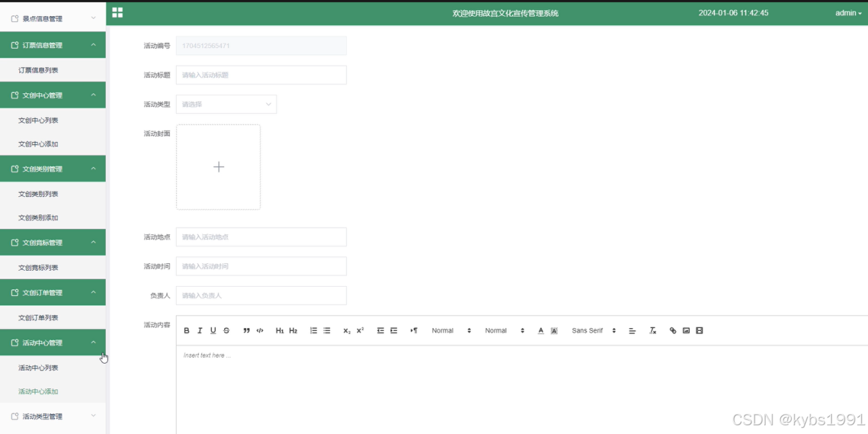Open 文创中心列表 page
Screen dimensions: 868x434
pos(53,121)
